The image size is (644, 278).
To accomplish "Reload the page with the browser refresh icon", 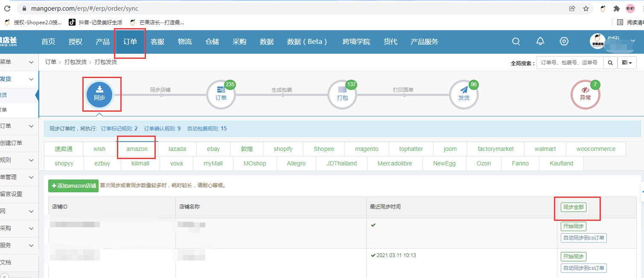I will (x=6, y=9).
